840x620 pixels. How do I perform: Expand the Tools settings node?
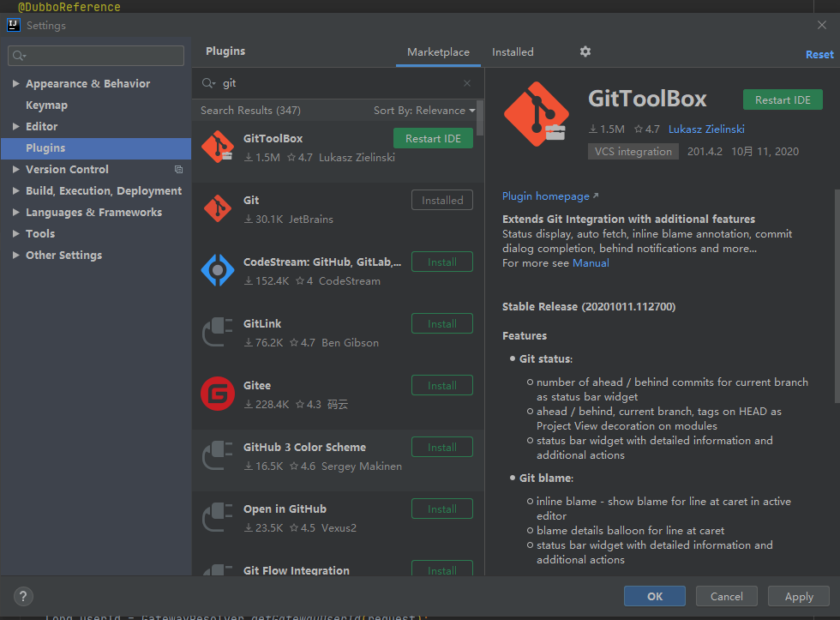[x=15, y=233]
